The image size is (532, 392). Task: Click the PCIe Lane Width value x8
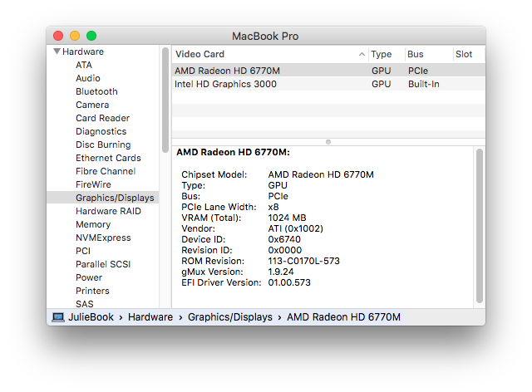click(273, 207)
